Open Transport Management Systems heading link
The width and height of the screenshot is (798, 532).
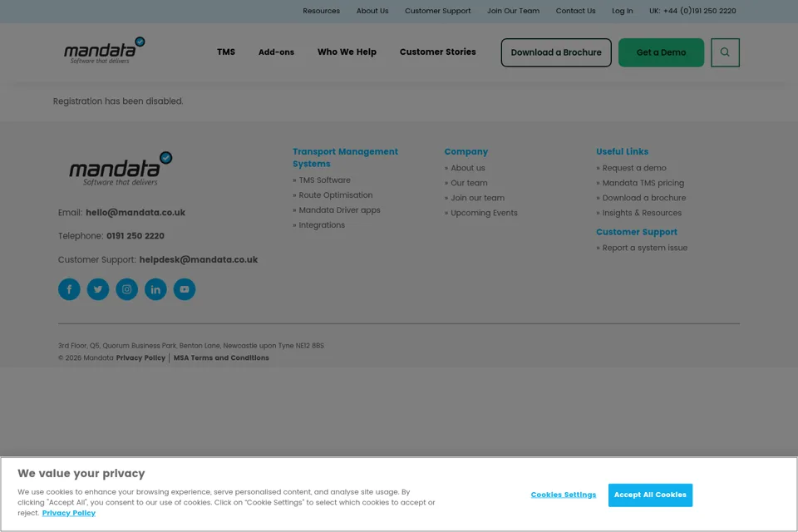pos(345,158)
